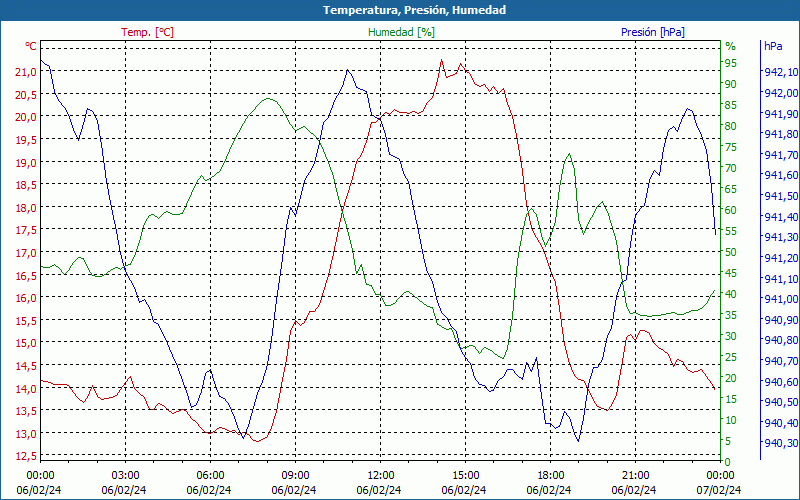Click pressure axis value '941,50'
Viewport: 800px width, 500px height.
(x=781, y=196)
